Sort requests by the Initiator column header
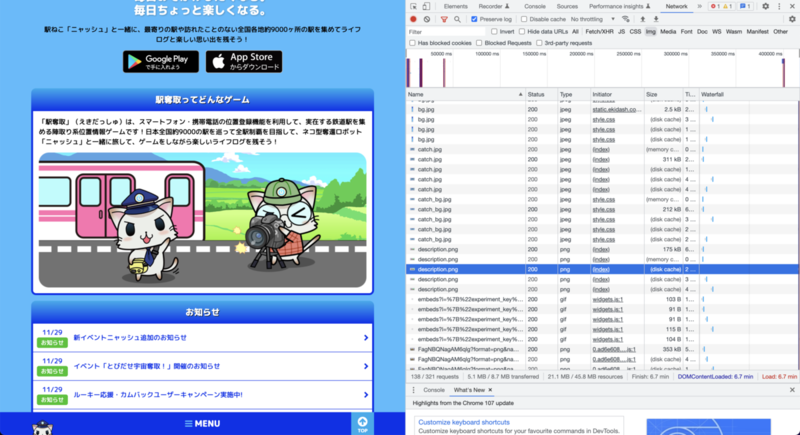The height and width of the screenshot is (435, 800). coord(616,94)
